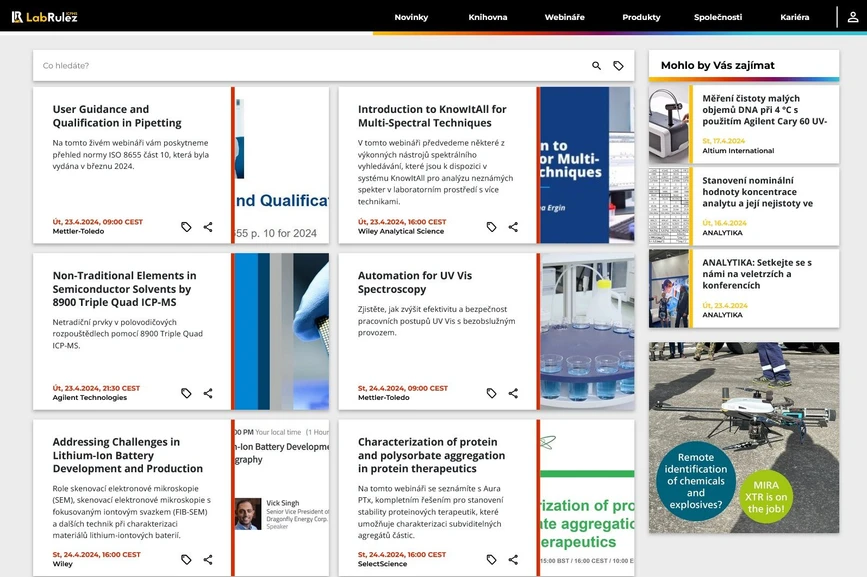Click organizer 'Mettler-Toledo' under pipetting webinar
The height and width of the screenshot is (577, 867).
pos(78,232)
